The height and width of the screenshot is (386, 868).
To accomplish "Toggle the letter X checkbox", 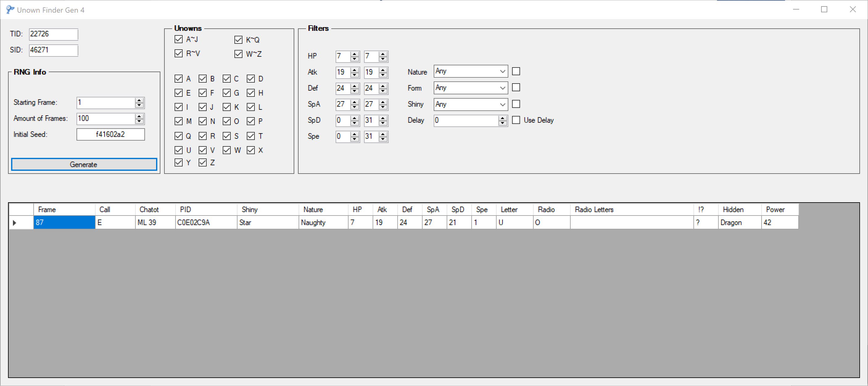I will (251, 150).
